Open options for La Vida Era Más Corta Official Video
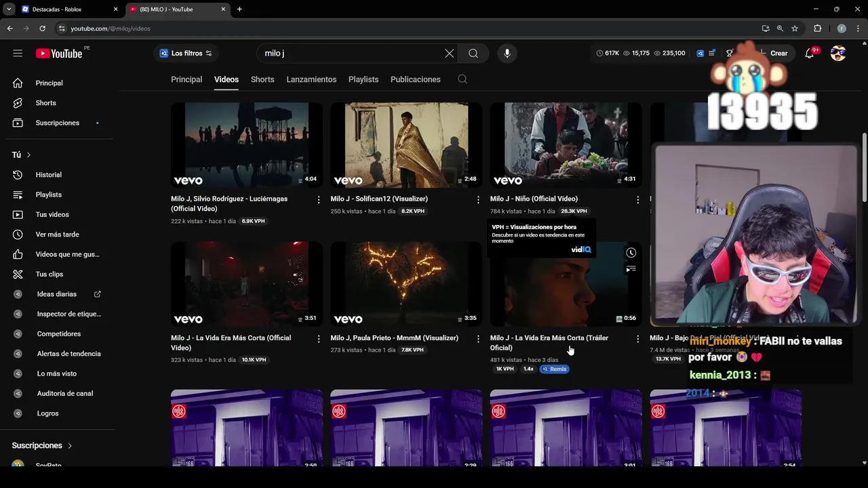The image size is (868, 488). (319, 338)
